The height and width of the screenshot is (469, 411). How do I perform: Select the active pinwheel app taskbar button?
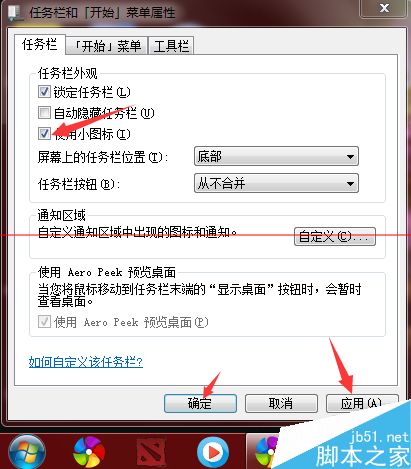pyautogui.click(x=263, y=452)
